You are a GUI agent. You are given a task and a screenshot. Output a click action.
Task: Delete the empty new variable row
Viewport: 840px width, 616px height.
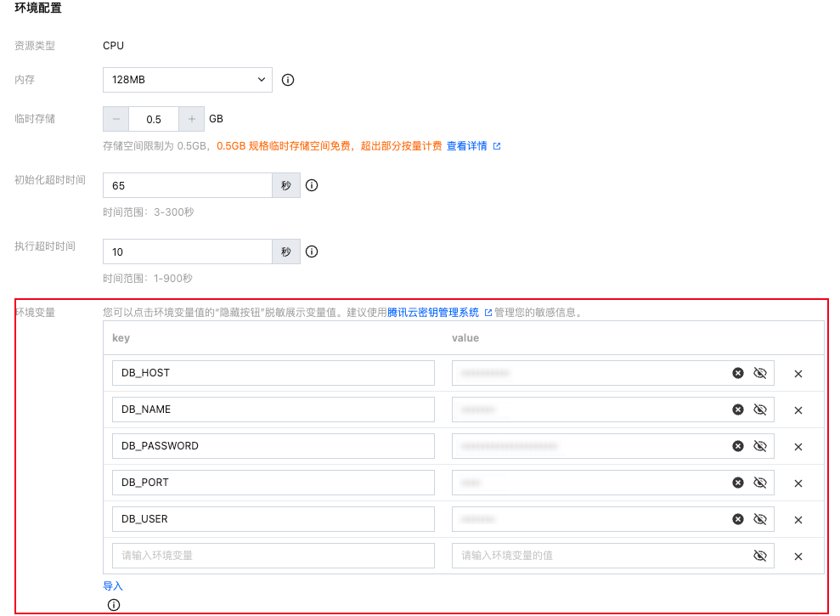798,556
